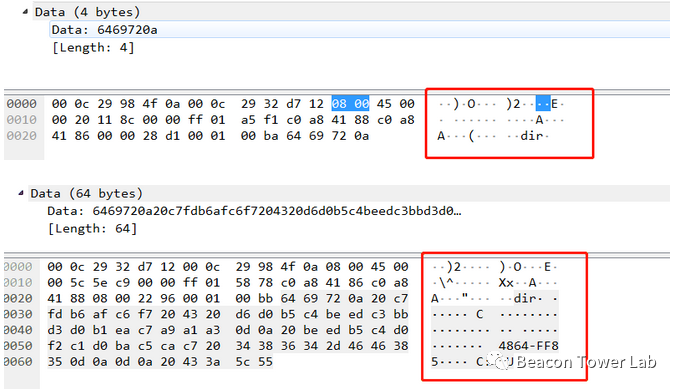
Task: Click ASCII text 'Xx' in the lower dump
Action: tap(506, 283)
